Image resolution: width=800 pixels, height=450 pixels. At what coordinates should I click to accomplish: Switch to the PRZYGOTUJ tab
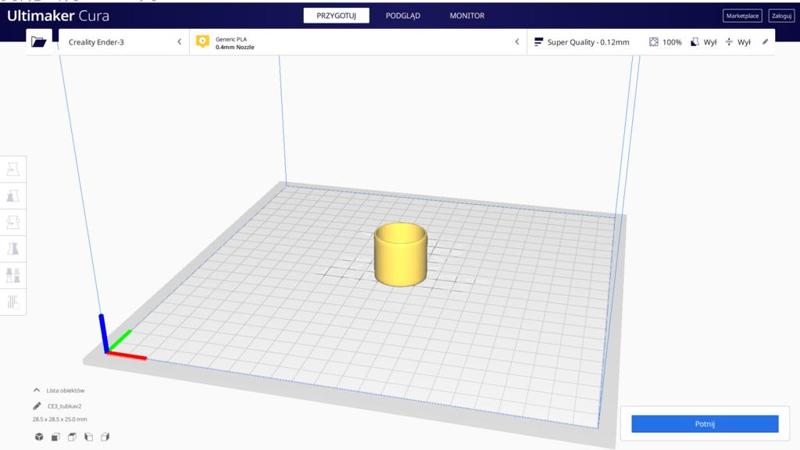(336, 16)
